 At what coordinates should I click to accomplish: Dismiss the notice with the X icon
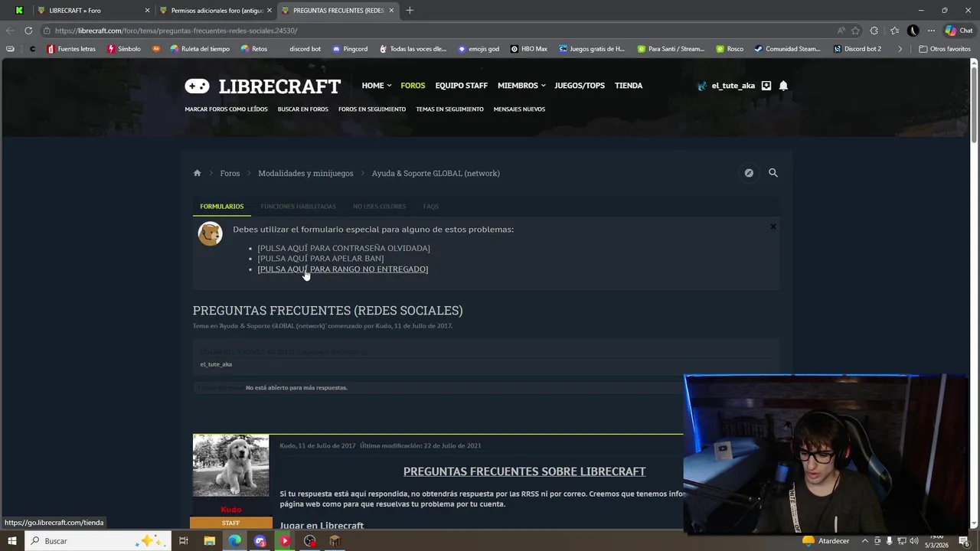coord(773,227)
